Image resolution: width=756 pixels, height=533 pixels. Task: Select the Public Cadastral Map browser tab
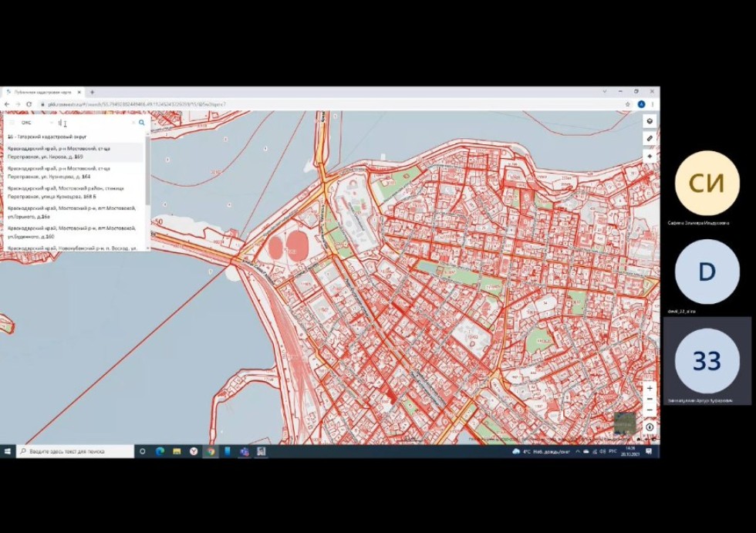click(x=42, y=92)
